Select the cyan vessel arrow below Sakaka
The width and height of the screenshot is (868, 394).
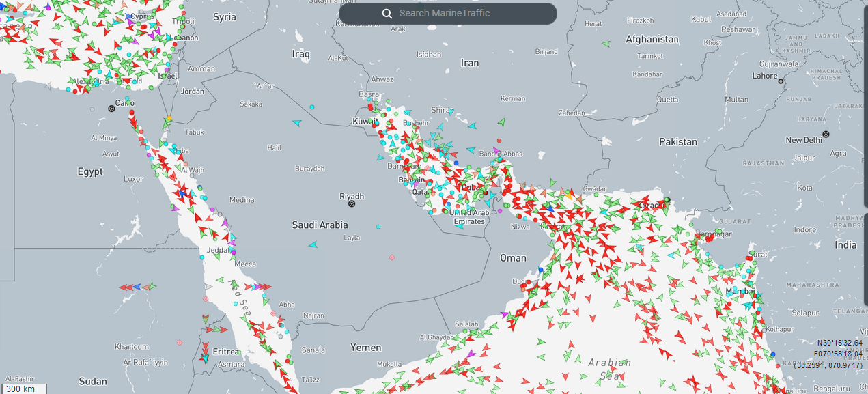(x=296, y=123)
